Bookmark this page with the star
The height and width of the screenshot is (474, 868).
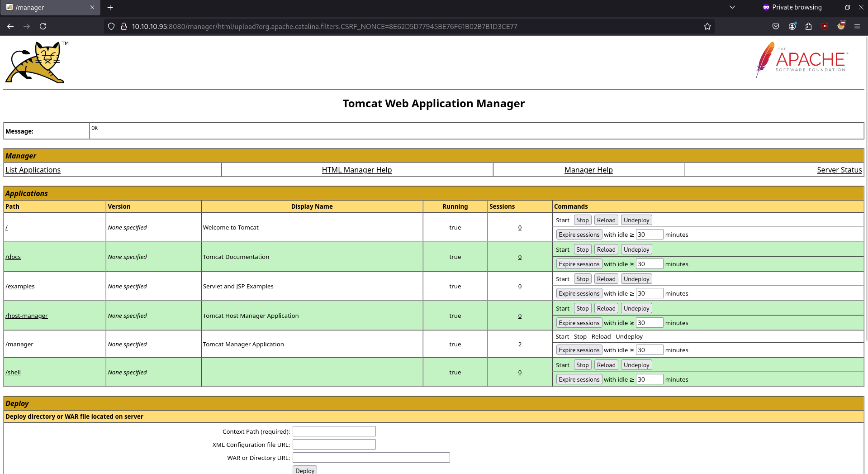707,26
